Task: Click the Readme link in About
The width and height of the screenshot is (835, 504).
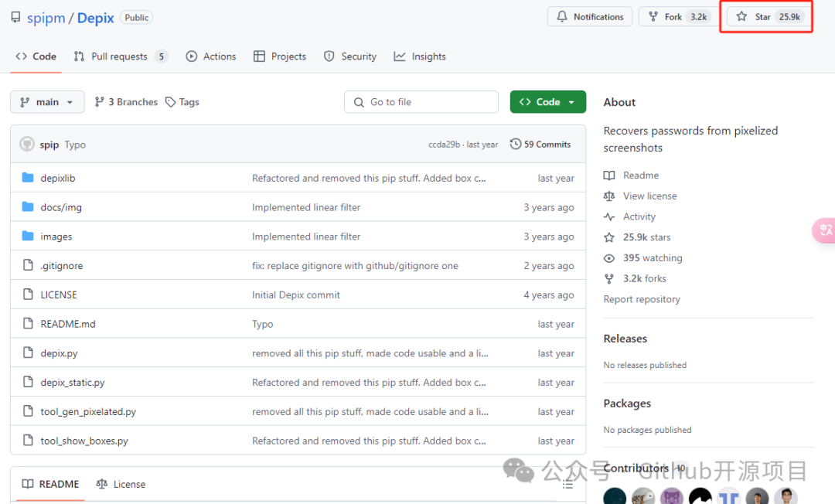Action: 641,175
